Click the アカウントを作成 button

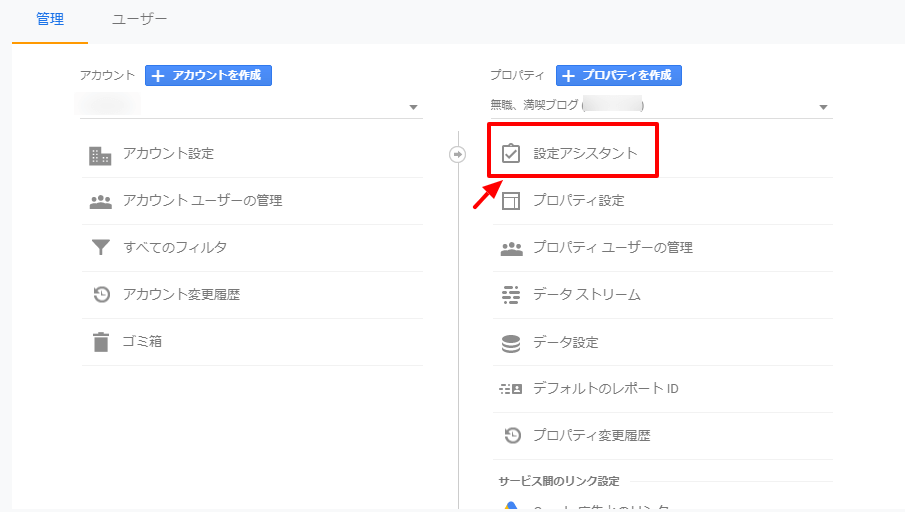pyautogui.click(x=208, y=76)
